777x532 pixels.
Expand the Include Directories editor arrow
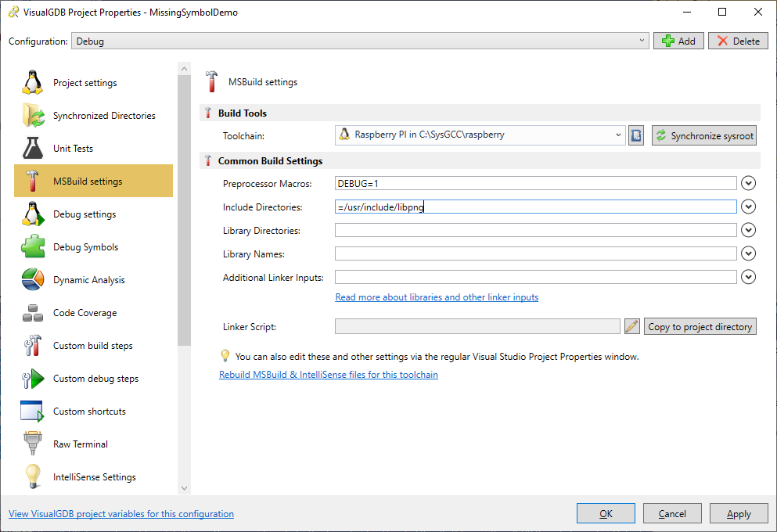(748, 207)
